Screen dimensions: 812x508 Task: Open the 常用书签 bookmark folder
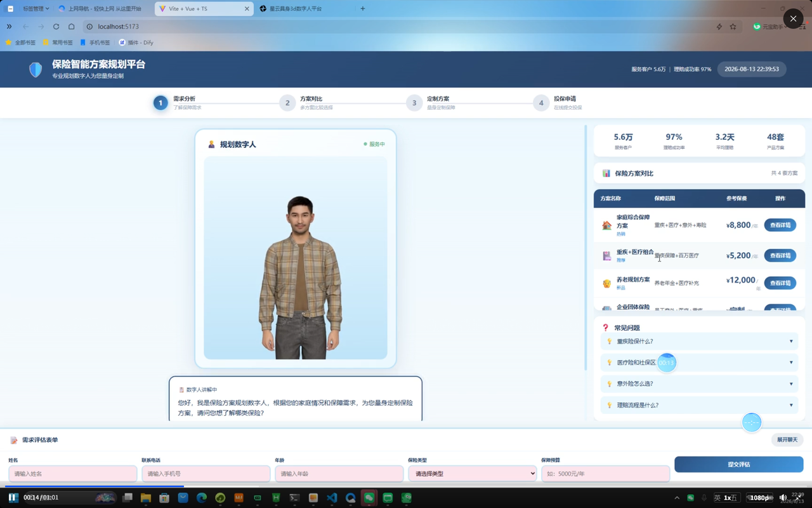[x=58, y=43]
